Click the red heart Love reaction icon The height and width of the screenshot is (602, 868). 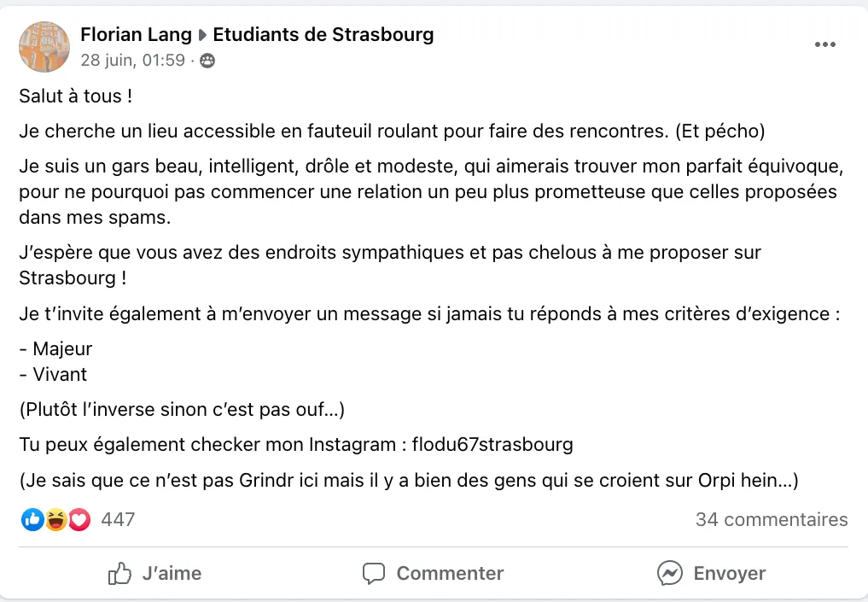[79, 519]
